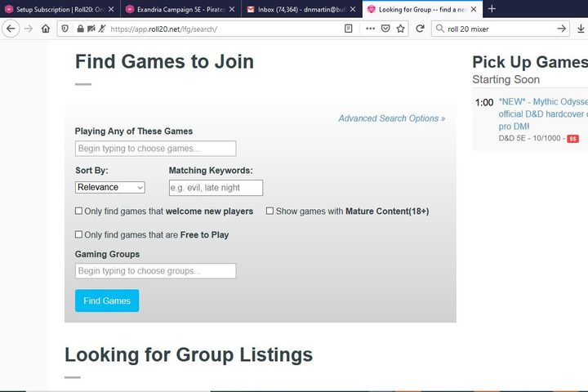Click the Gaming Groups input field
Image resolution: width=588 pixels, height=392 pixels.
[x=156, y=271]
